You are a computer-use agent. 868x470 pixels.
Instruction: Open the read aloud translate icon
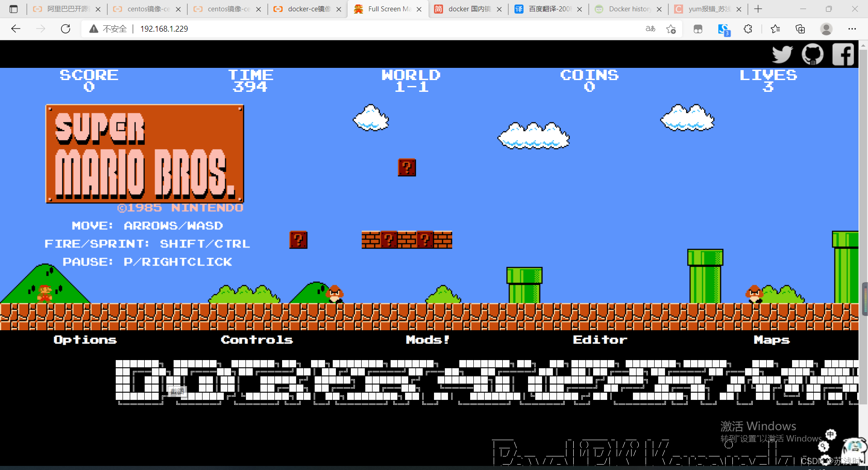pyautogui.click(x=651, y=29)
